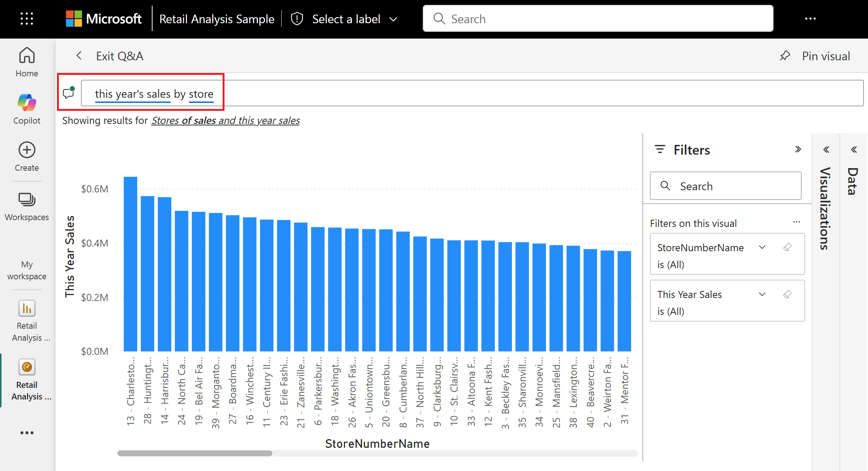Expand the Data pane
The width and height of the screenshot is (868, 471).
tap(854, 150)
